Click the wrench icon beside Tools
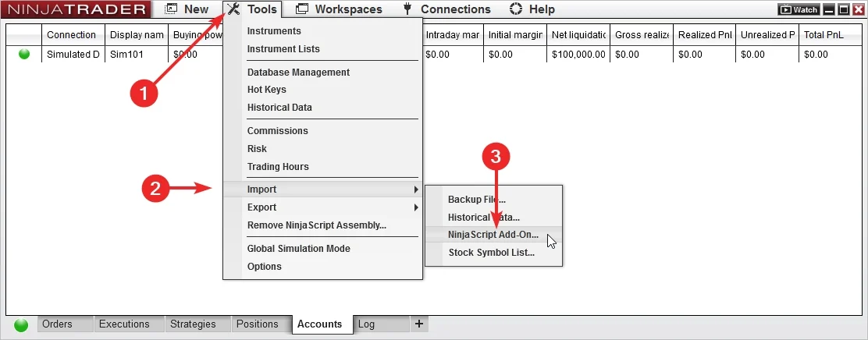Screen dimensions: 868x340 coord(233,9)
